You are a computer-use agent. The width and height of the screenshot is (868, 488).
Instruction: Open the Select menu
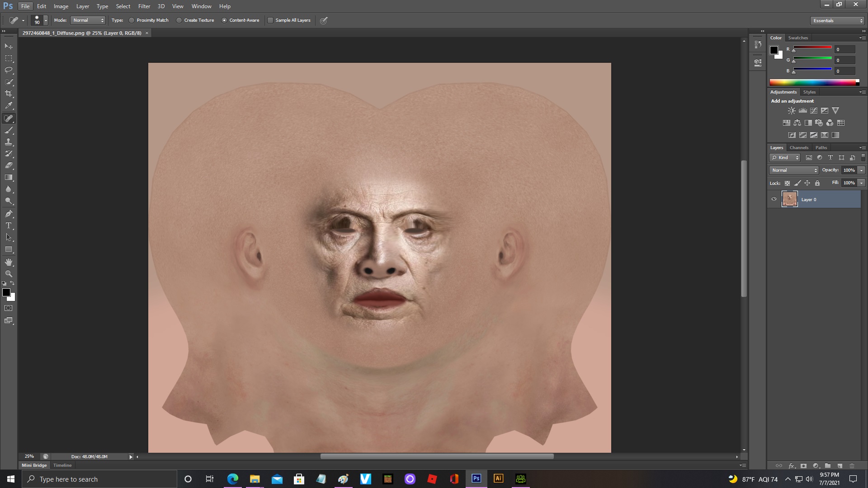point(123,6)
